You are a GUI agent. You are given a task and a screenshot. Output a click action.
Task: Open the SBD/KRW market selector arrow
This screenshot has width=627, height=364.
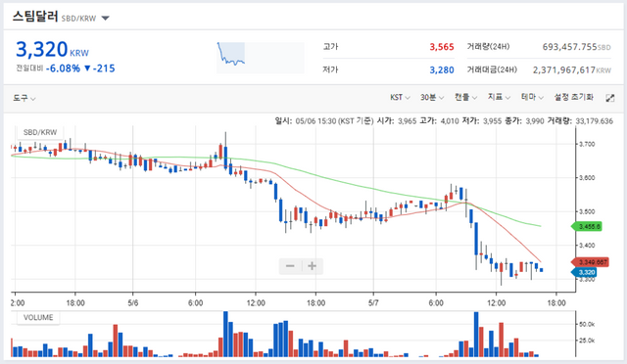click(x=105, y=18)
